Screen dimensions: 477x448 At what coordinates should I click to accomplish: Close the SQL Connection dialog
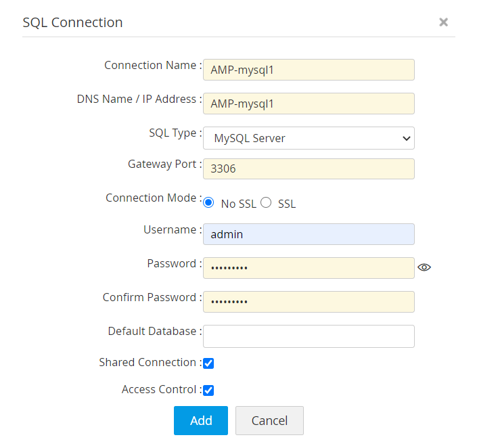pyautogui.click(x=443, y=22)
